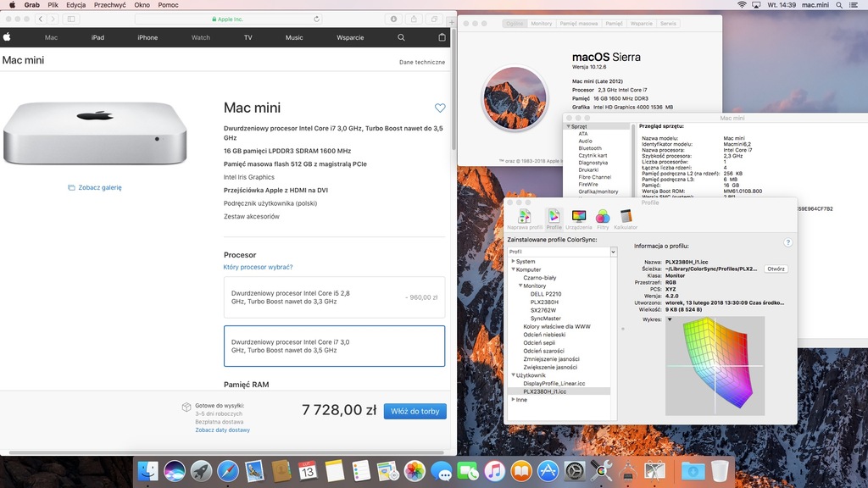Open the Przechwyć menu

(x=109, y=5)
